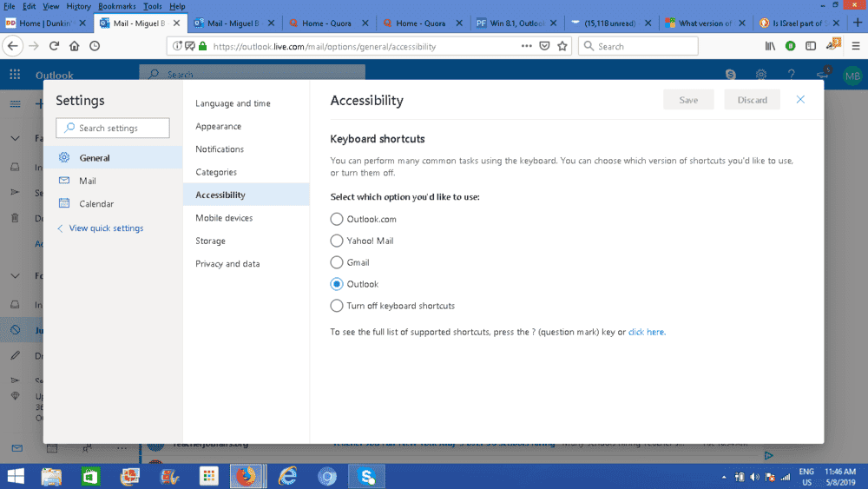Close the Settings dialog with the X
The height and width of the screenshot is (489, 868).
pos(800,100)
